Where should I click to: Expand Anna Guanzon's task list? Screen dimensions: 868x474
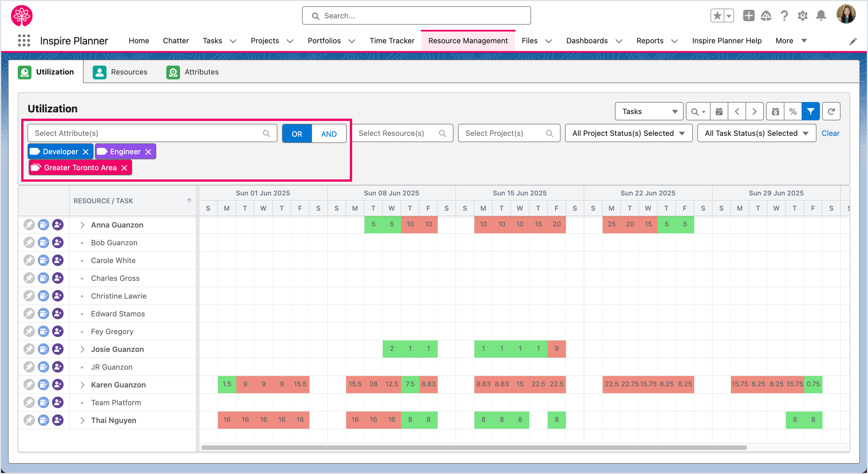[82, 225]
